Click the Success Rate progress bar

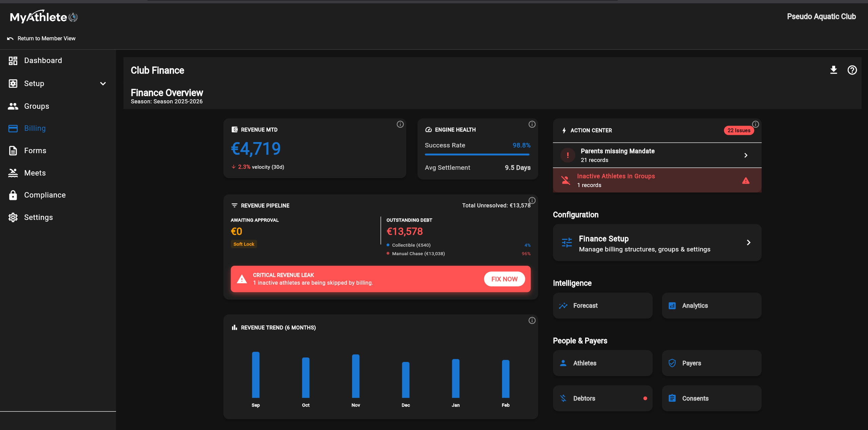pyautogui.click(x=477, y=155)
